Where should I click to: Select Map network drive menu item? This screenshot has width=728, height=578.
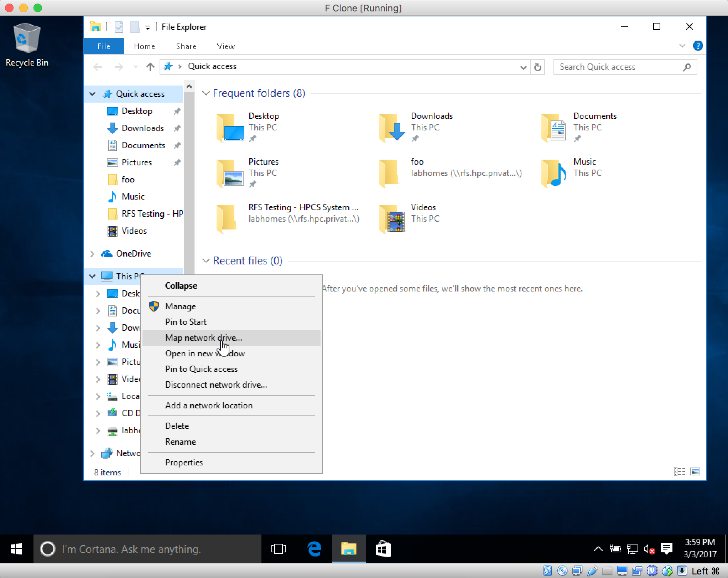203,338
